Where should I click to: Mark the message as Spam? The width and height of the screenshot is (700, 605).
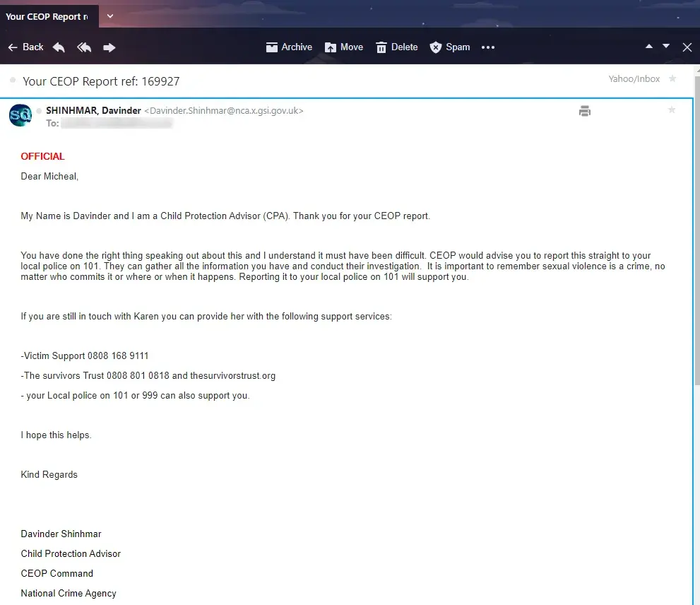449,47
